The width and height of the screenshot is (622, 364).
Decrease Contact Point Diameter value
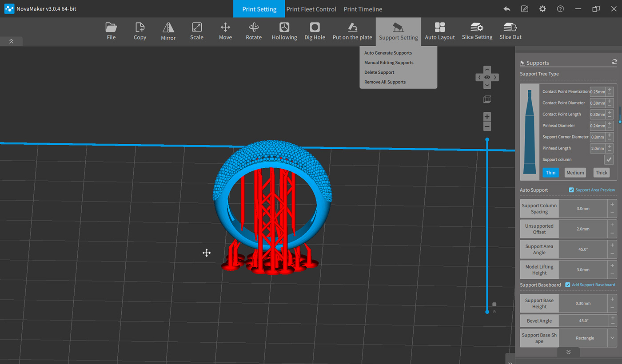(x=610, y=106)
